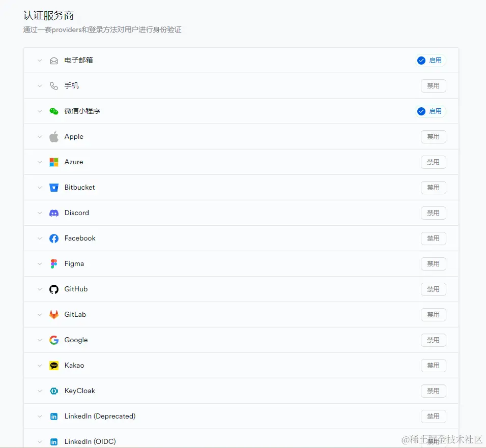Click the Kakao talk icon

[x=54, y=365]
